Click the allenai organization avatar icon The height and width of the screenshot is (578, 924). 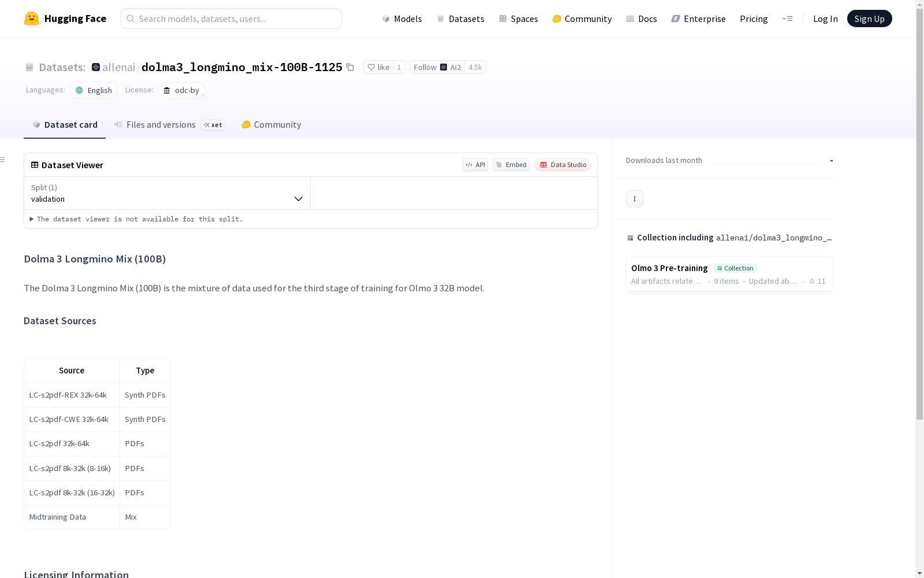pos(96,67)
